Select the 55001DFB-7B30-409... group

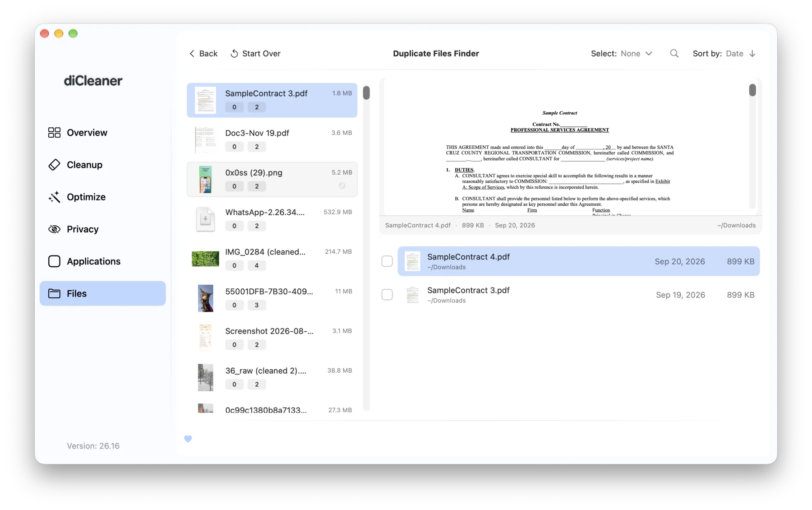point(272,298)
